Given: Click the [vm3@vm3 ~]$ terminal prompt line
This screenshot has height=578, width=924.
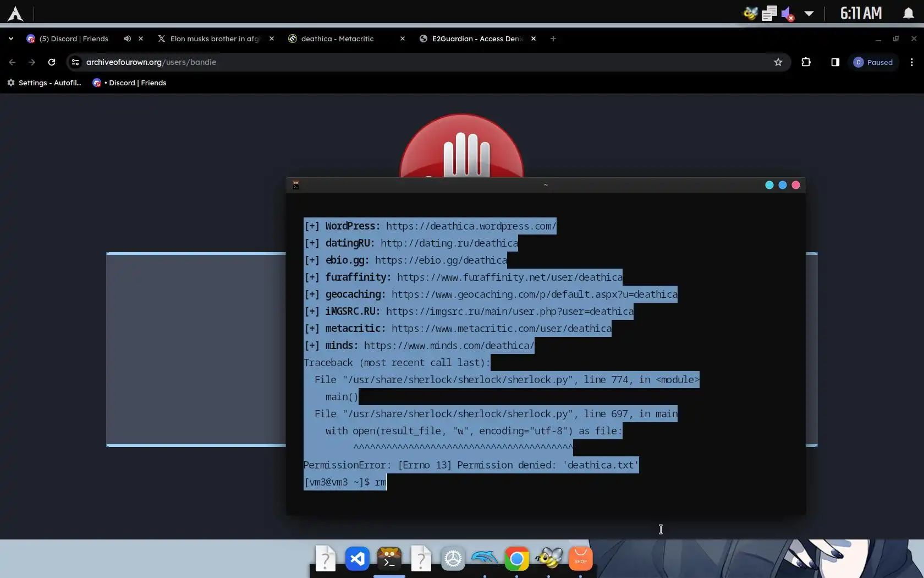Looking at the screenshot, I should [x=345, y=482].
